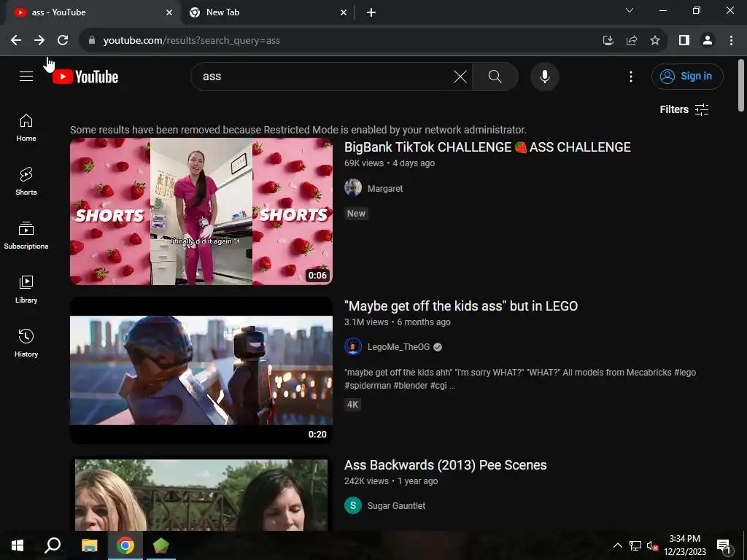Click the YouTube logo

pos(85,77)
